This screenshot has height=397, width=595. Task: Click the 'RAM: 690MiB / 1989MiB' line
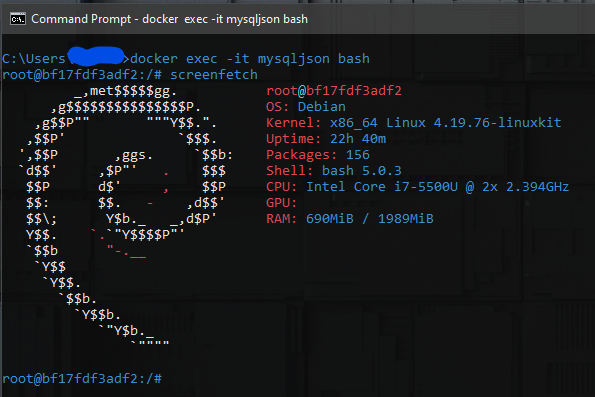[x=349, y=219]
